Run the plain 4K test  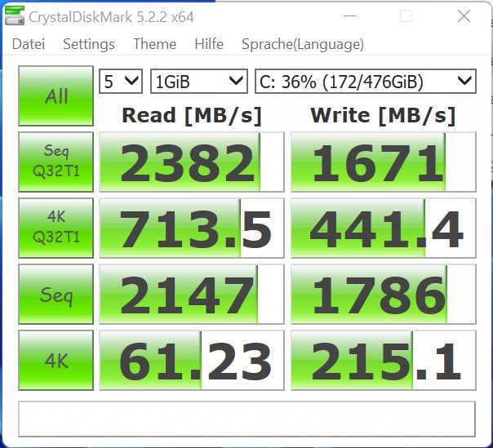[56, 360]
